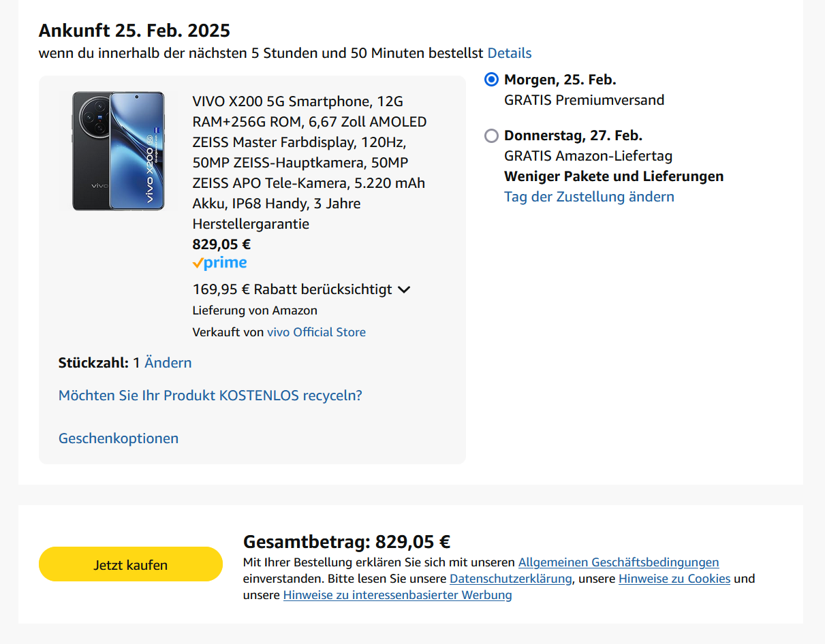Open Hinweise zu interessenbasierter Werbung link
Screen dimensions: 825x644
pos(397,595)
